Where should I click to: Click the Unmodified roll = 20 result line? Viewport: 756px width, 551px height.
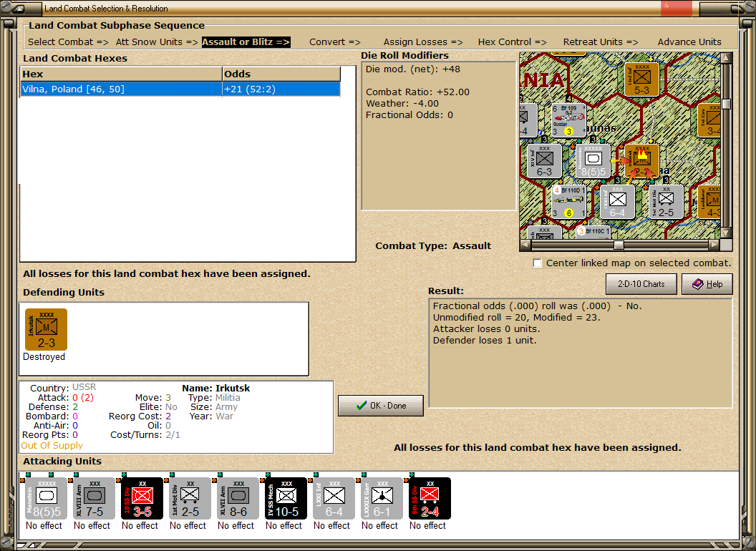[x=516, y=317]
